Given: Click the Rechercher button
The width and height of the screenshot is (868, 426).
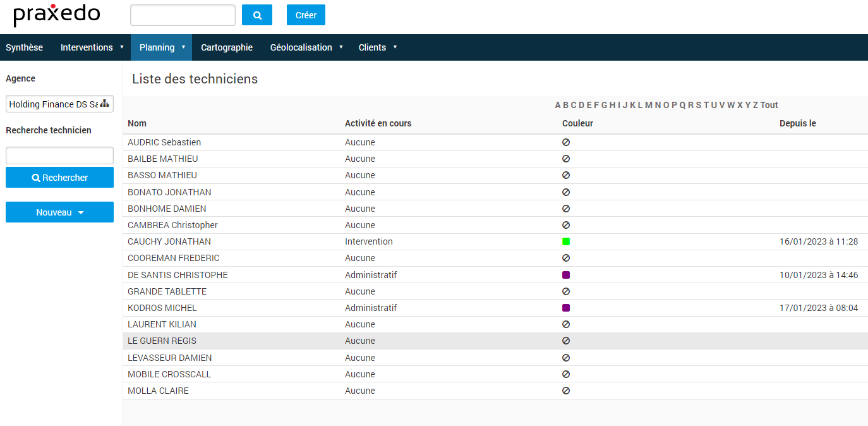Looking at the screenshot, I should pyautogui.click(x=59, y=178).
